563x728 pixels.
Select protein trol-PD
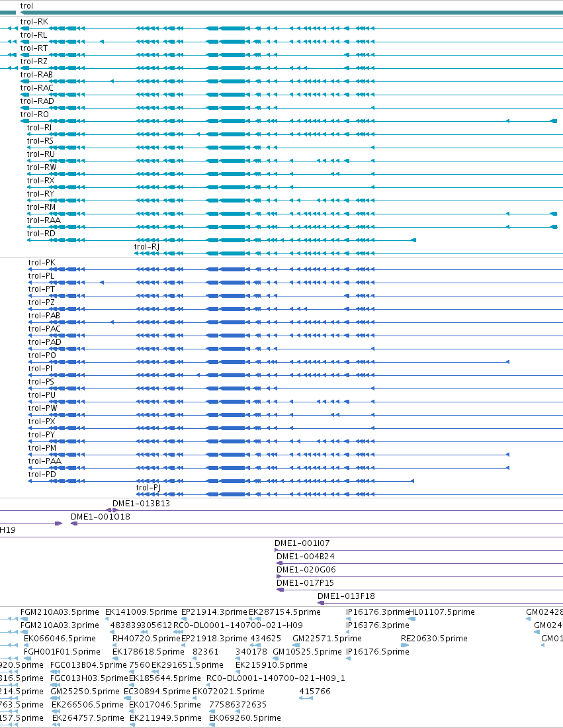[x=42, y=475]
